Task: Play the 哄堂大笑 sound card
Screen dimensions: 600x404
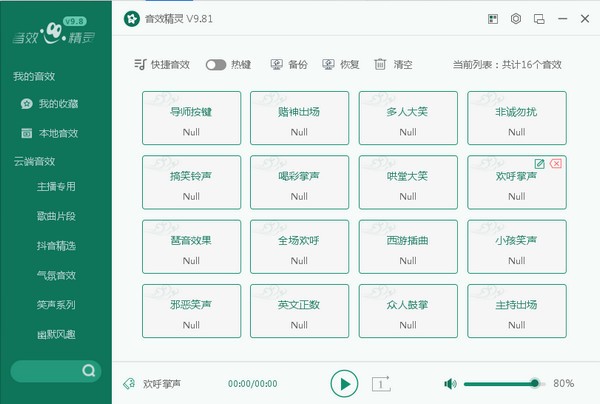Action: pos(408,182)
